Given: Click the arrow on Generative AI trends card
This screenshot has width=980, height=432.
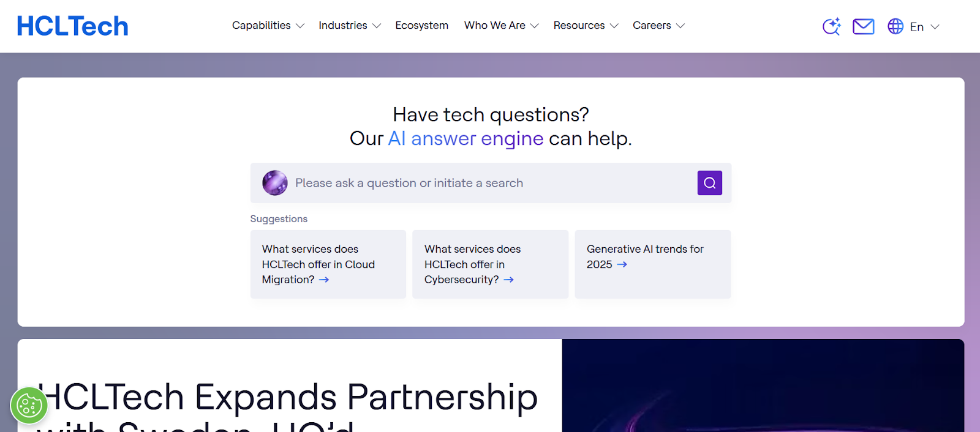Looking at the screenshot, I should (623, 264).
